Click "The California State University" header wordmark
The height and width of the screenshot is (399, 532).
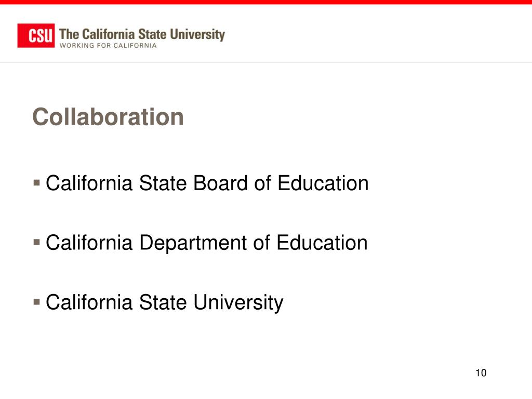tap(142, 34)
